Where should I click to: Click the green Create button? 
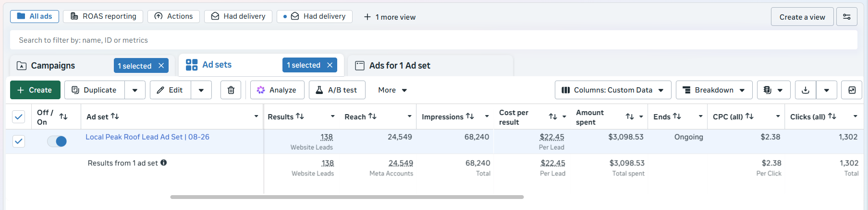coord(35,90)
